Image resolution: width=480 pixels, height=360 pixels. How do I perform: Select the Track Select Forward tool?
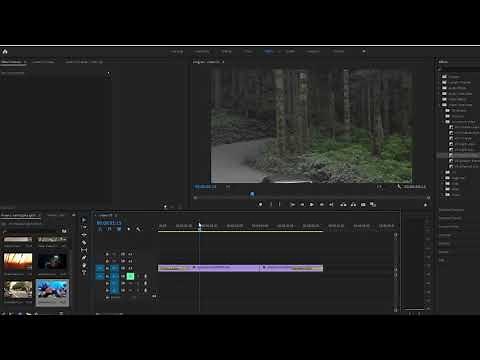(84, 227)
